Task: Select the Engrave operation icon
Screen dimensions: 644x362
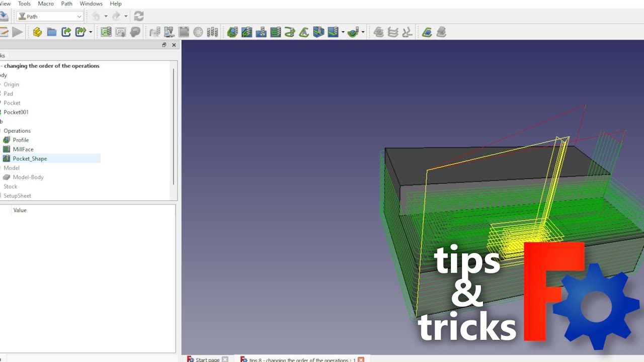Action: pos(333,32)
